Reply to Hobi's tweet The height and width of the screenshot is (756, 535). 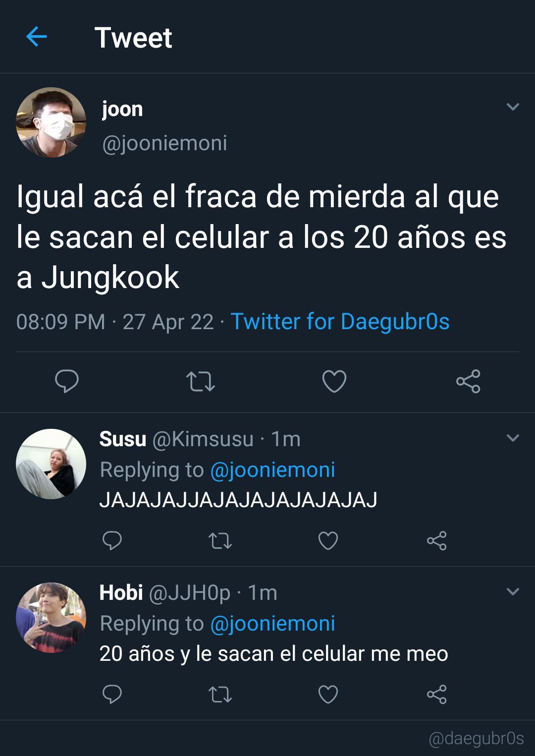112,694
